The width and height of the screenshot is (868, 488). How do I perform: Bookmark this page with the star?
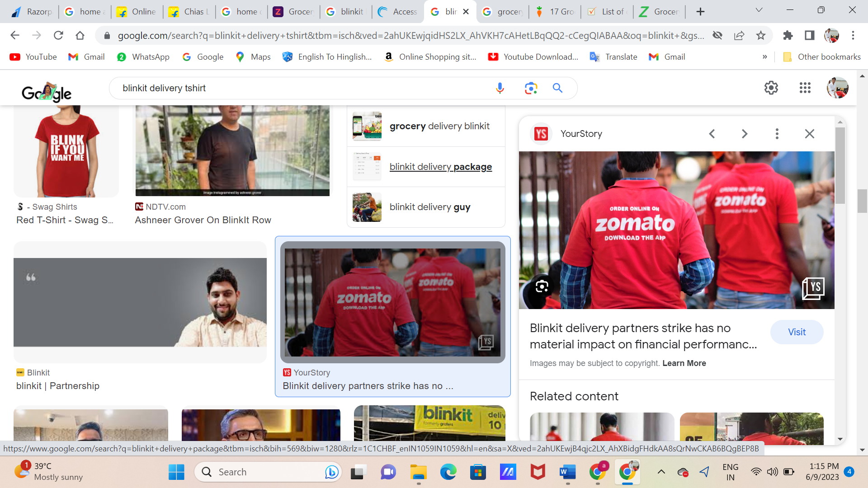761,35
